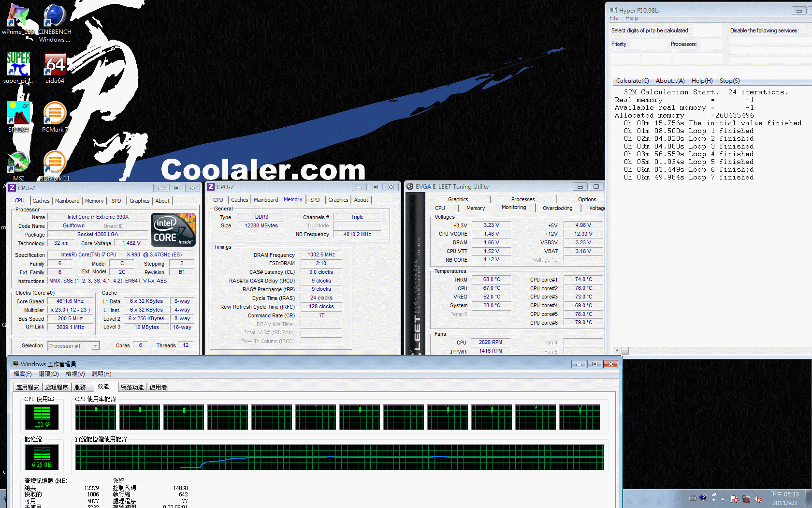812x508 pixels.
Task: Open About...(A) in Hyper PI
Action: point(670,81)
